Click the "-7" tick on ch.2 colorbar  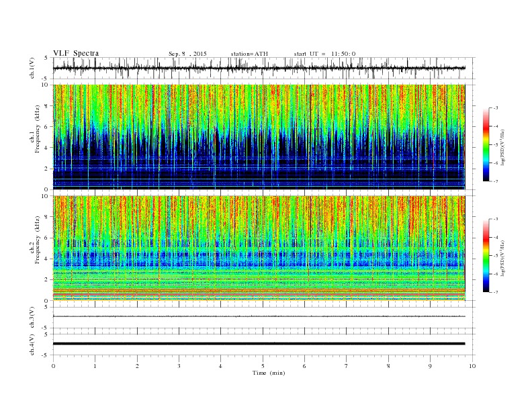[x=495, y=292]
